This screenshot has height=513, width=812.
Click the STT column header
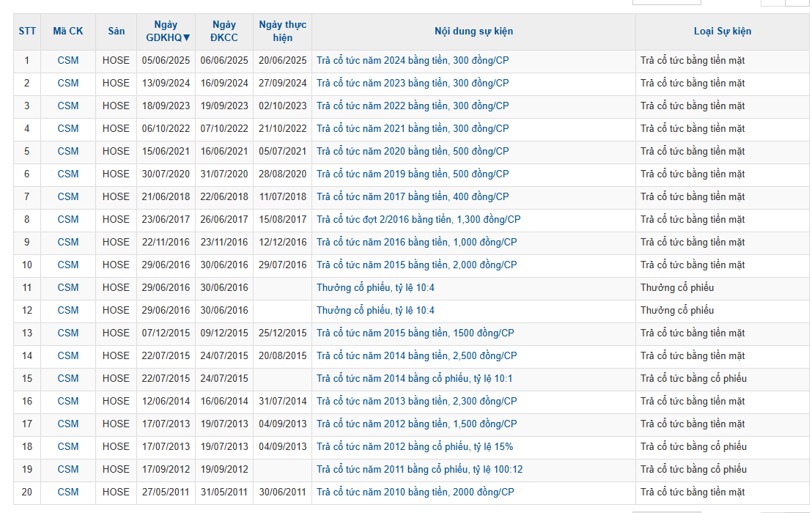pyautogui.click(x=27, y=31)
